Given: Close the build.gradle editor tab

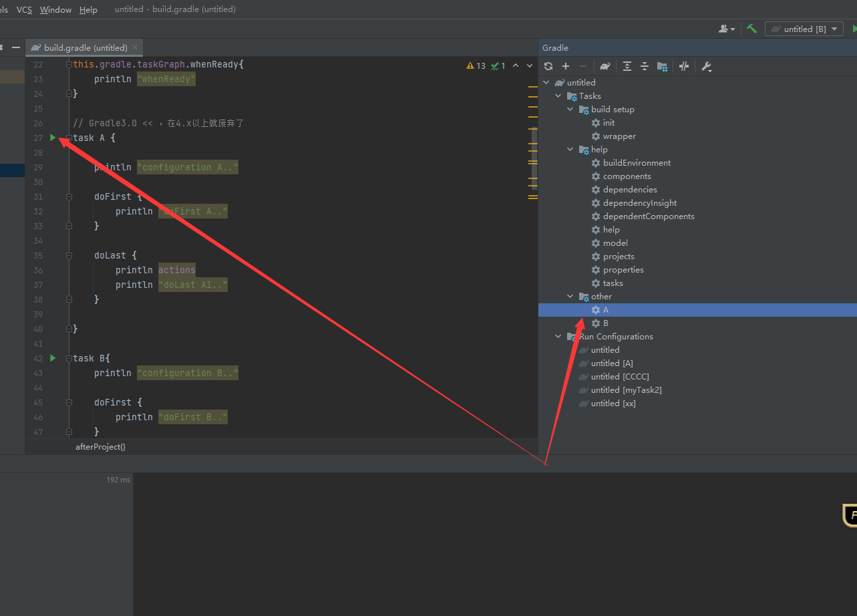Looking at the screenshot, I should pos(136,47).
